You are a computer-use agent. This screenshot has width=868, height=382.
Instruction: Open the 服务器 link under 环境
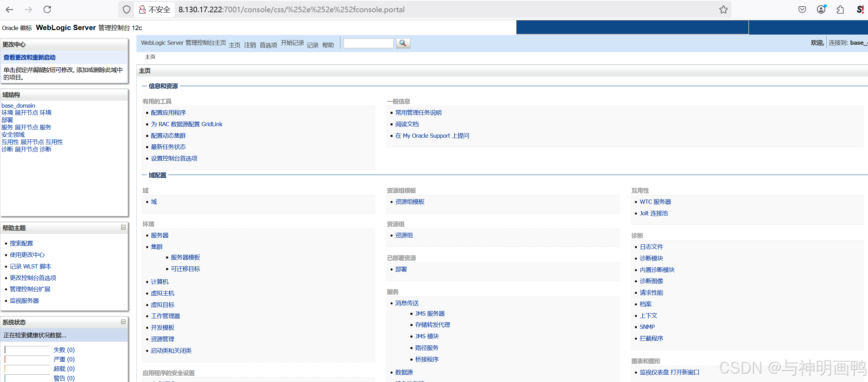(160, 235)
